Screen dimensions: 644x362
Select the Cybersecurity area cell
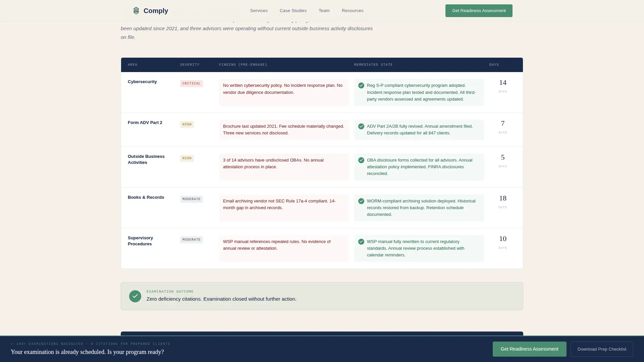tap(142, 82)
